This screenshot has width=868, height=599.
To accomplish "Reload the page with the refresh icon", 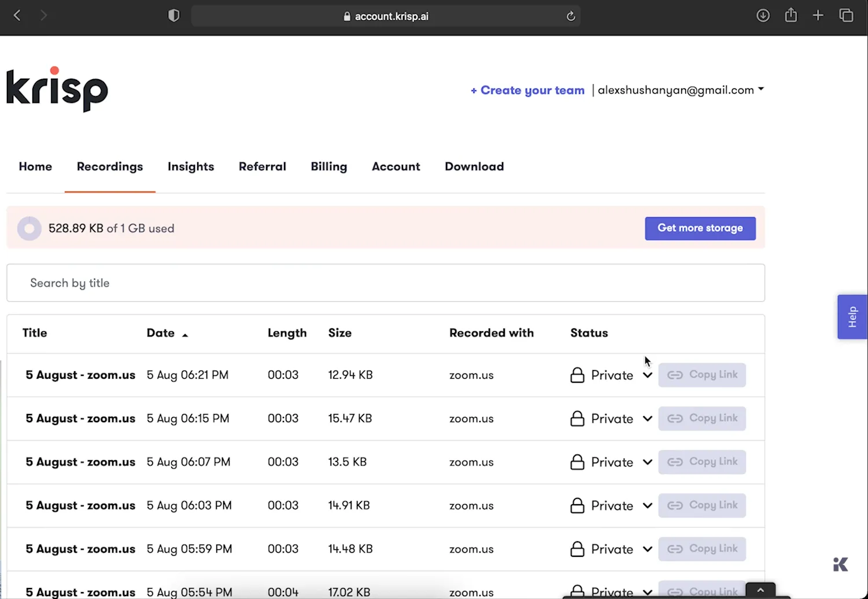I will tap(571, 16).
